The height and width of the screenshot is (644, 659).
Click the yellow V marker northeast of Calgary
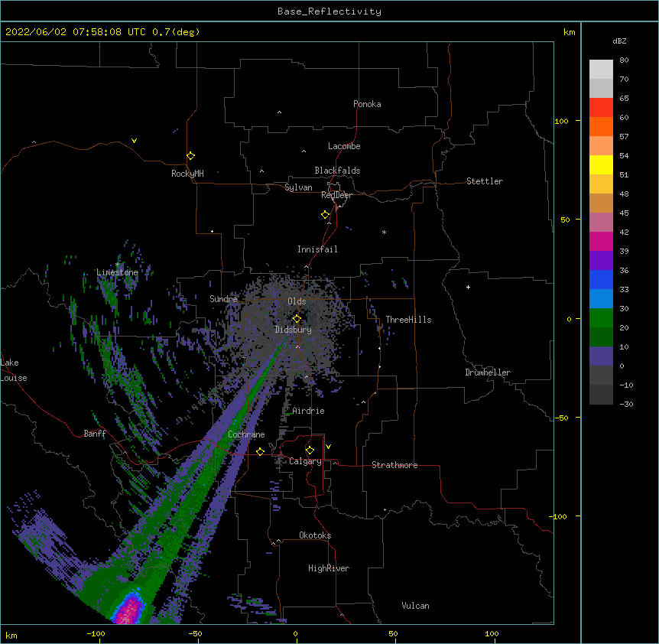coord(328,447)
